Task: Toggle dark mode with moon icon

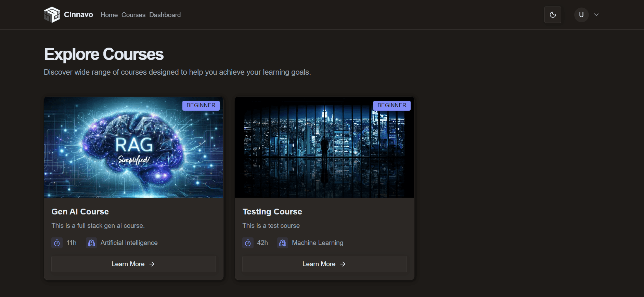Action: click(553, 15)
